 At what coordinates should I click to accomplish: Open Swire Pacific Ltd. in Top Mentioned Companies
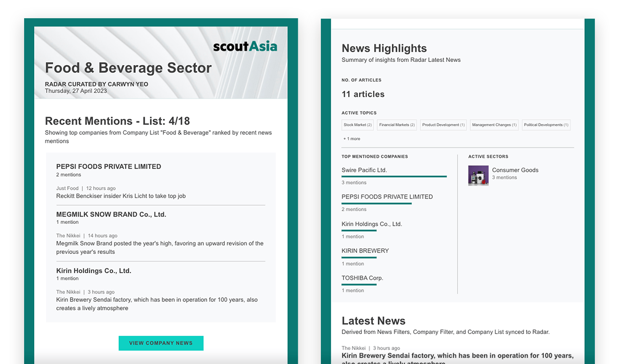tap(364, 170)
